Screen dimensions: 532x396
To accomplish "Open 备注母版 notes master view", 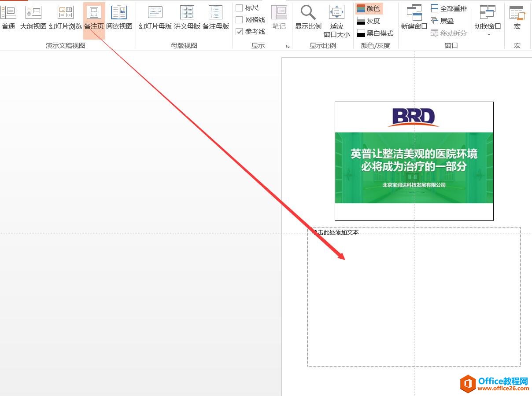I will [x=215, y=18].
